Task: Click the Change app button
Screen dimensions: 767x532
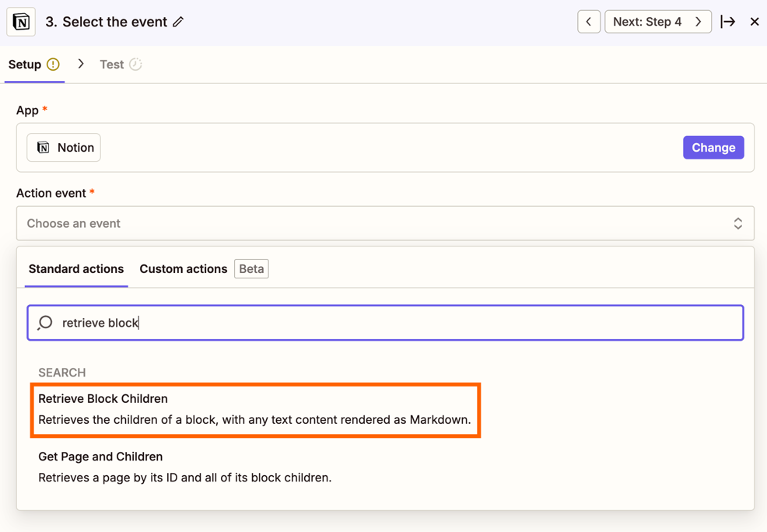Action: (x=713, y=148)
